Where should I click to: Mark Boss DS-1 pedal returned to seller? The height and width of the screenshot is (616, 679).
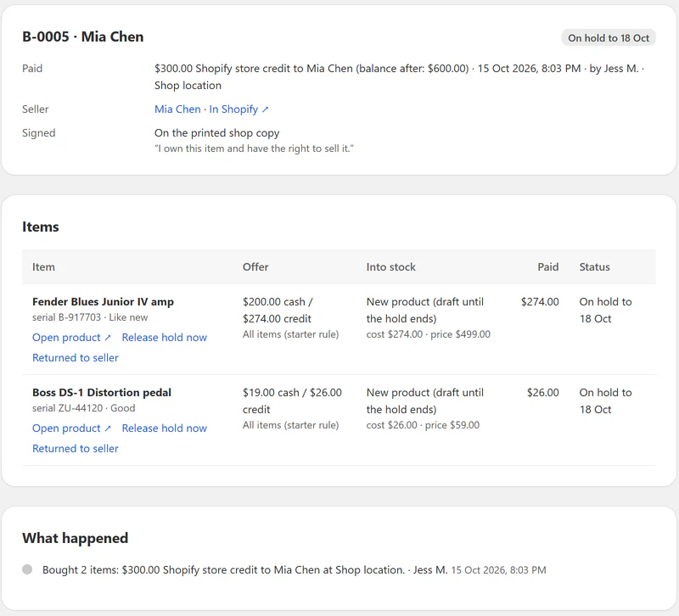pyautogui.click(x=76, y=449)
